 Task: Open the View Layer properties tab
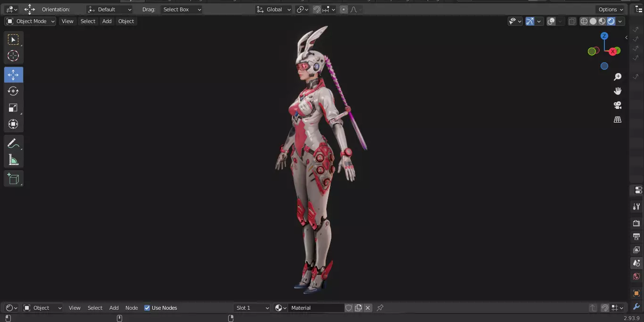pos(636,249)
